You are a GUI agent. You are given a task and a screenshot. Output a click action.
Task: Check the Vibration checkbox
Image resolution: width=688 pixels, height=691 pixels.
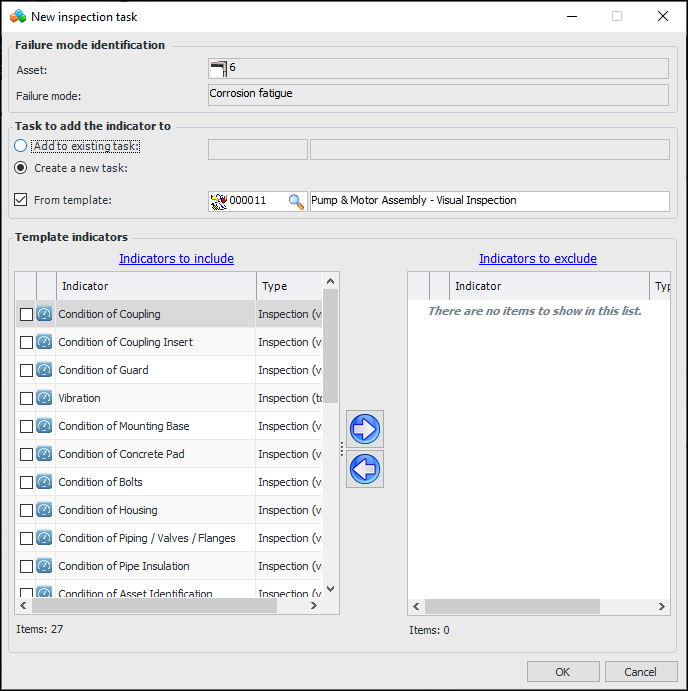[26, 398]
